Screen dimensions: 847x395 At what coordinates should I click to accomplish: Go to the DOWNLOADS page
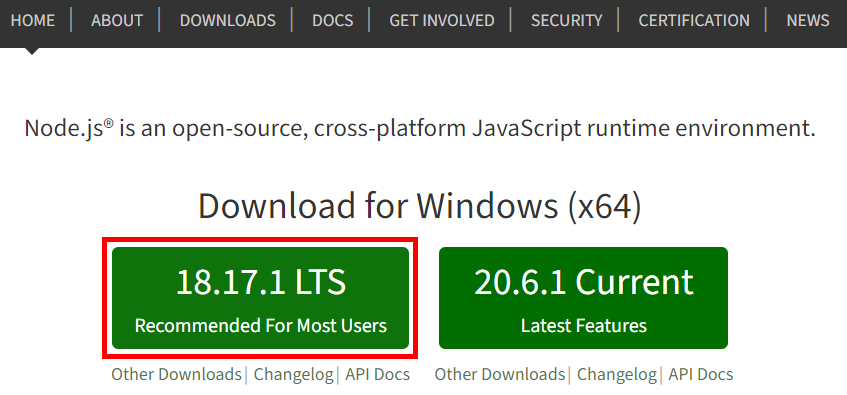pyautogui.click(x=227, y=21)
